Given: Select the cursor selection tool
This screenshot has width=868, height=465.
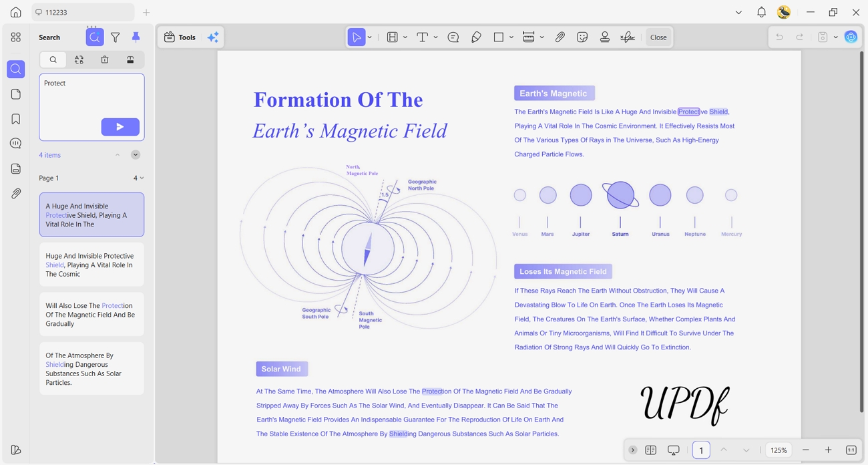Looking at the screenshot, I should pos(357,37).
